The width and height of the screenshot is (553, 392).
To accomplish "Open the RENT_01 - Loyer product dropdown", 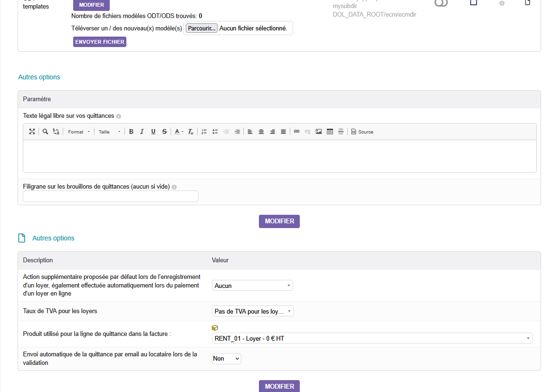I will pos(372,338).
